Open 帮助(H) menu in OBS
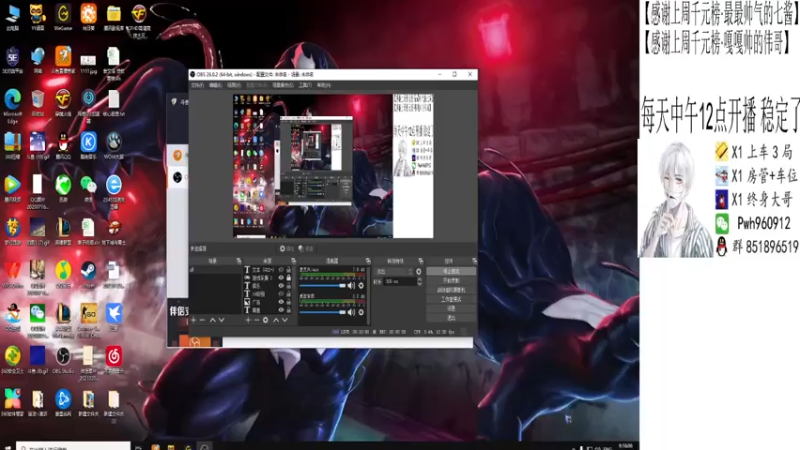Image resolution: width=800 pixels, height=450 pixels. (x=323, y=85)
